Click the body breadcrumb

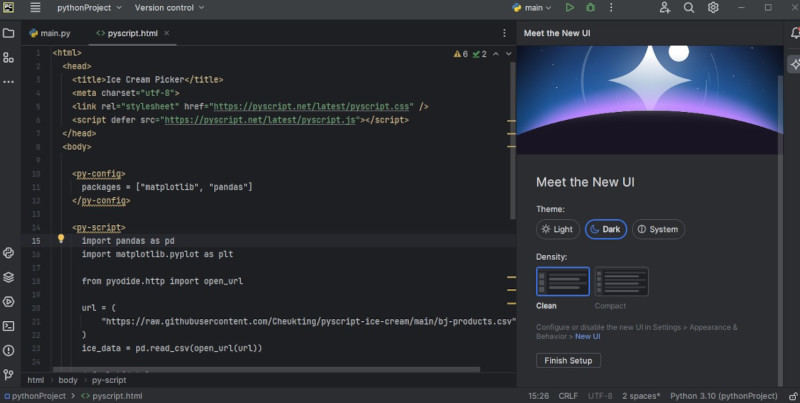click(68, 380)
